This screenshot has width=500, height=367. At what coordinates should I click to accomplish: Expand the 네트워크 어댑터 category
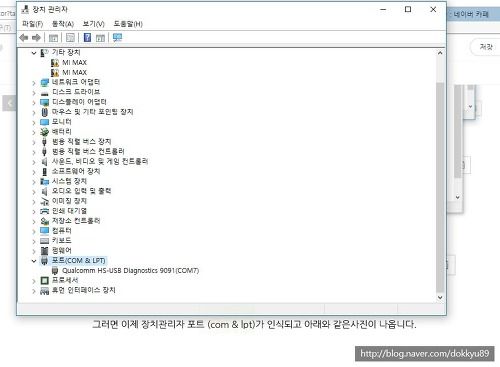click(x=34, y=83)
